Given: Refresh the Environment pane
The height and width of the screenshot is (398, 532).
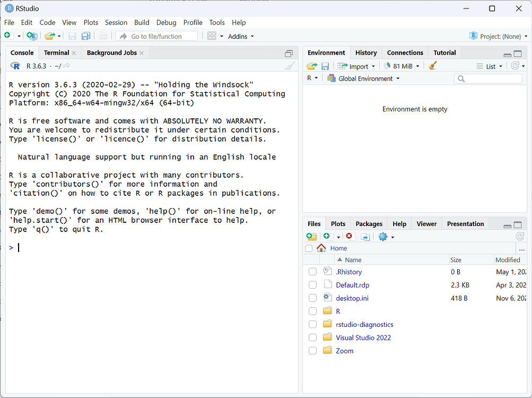Looking at the screenshot, I should tap(515, 66).
